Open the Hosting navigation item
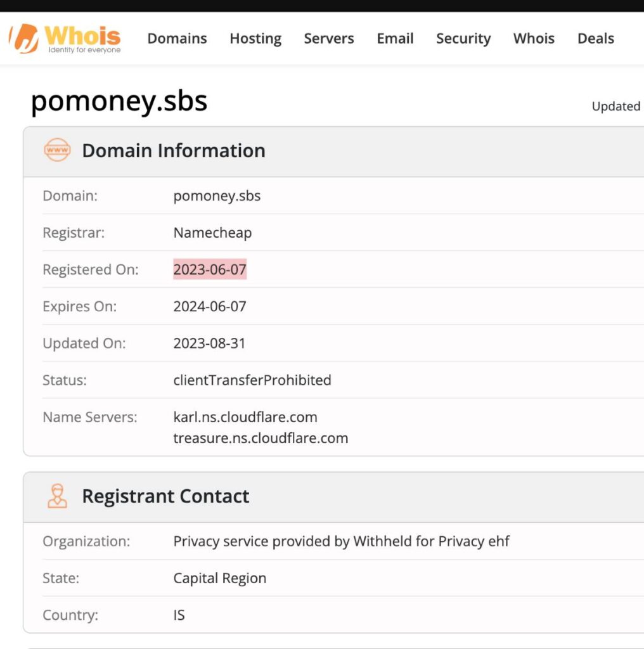This screenshot has width=644, height=649. tap(255, 39)
